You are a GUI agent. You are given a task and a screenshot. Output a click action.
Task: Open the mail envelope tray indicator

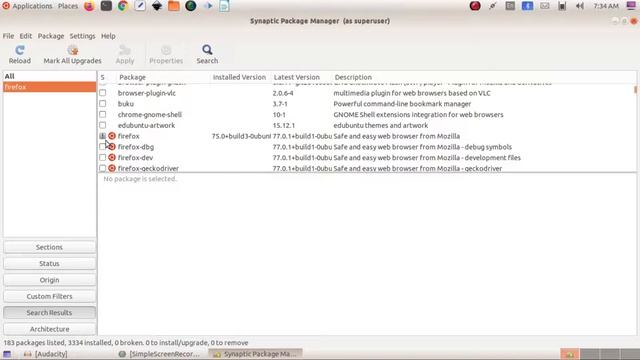(545, 6)
